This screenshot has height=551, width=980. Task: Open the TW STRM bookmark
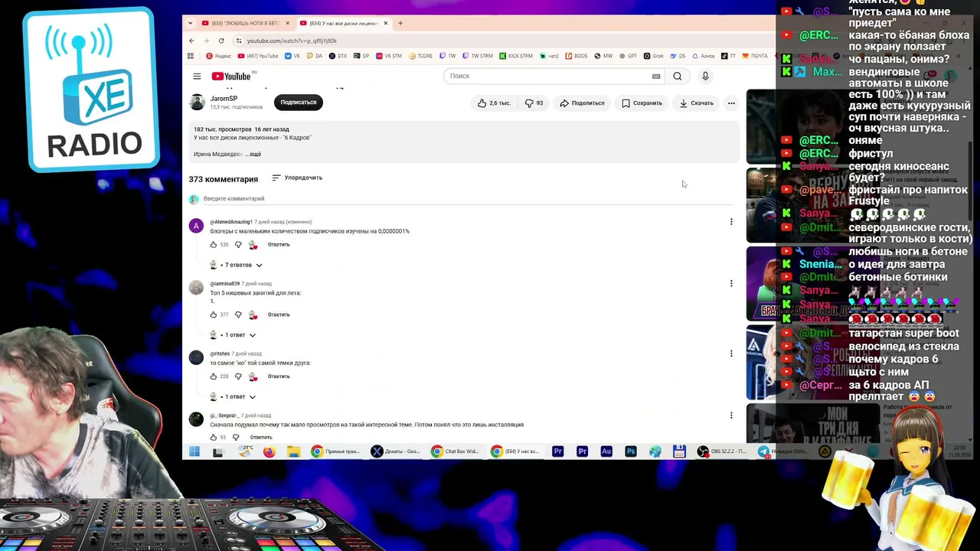(478, 56)
